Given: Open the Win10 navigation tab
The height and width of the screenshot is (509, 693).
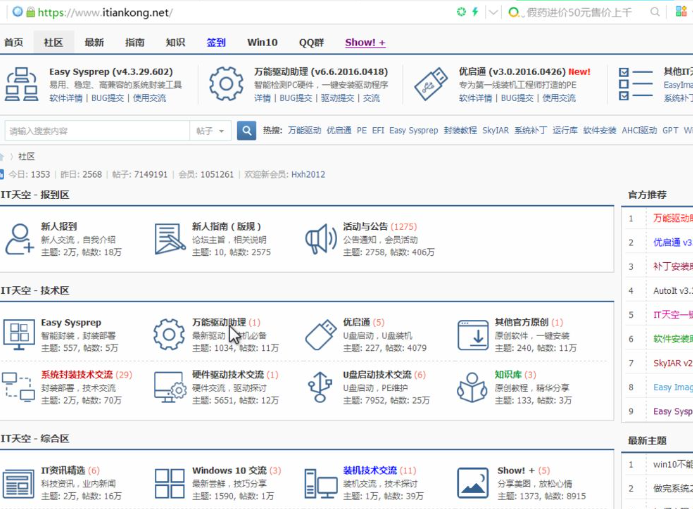Looking at the screenshot, I should pyautogui.click(x=262, y=43).
